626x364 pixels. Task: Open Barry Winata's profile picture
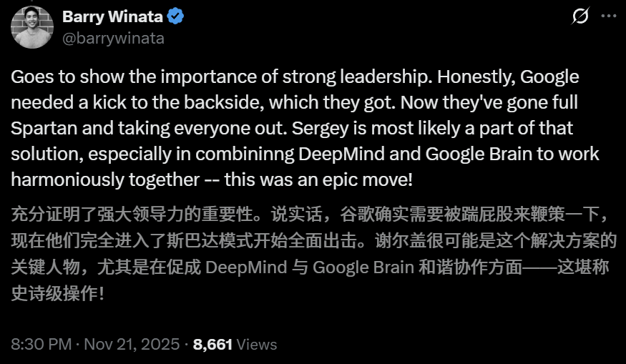(x=33, y=27)
